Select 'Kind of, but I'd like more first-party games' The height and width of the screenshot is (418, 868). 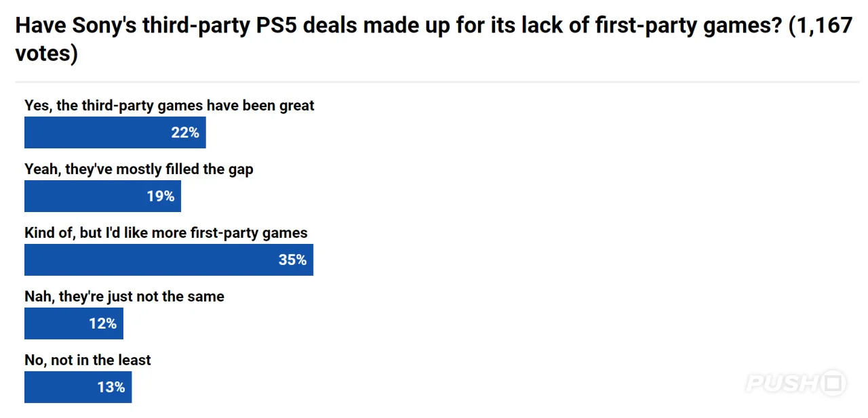coord(166,232)
